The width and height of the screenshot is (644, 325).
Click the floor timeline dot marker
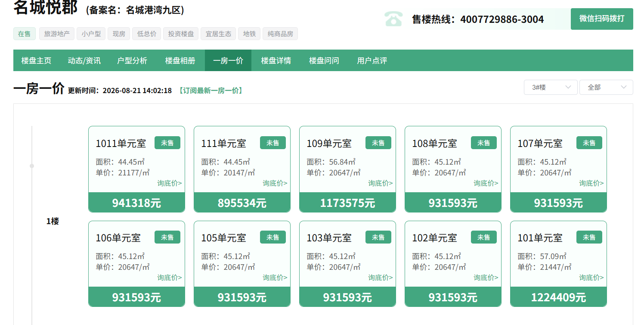tap(32, 166)
